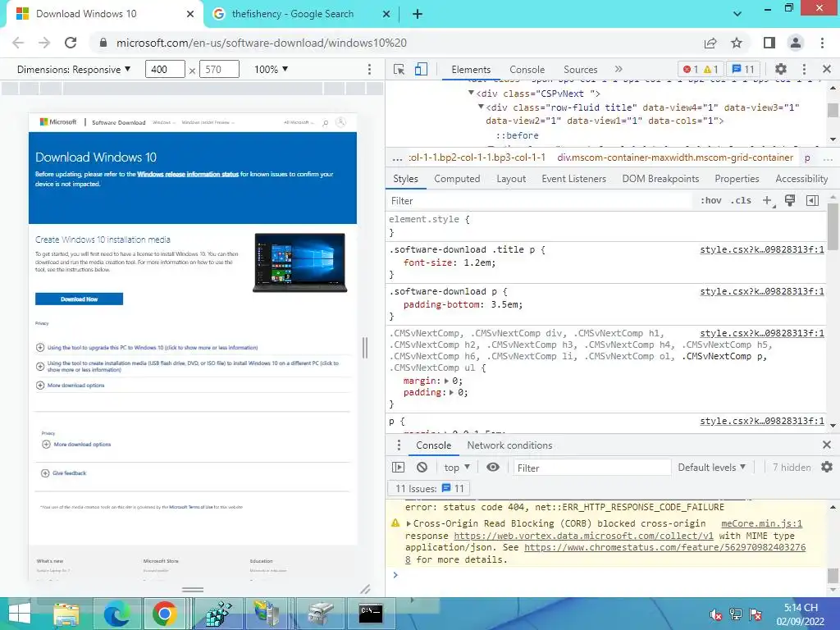Click the width field showing 400
Viewport: 840px width, 630px height.
tap(165, 69)
